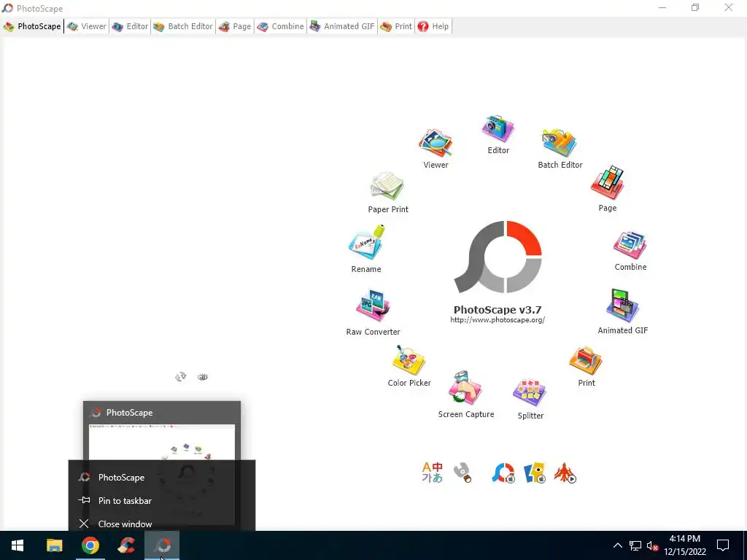This screenshot has height=560, width=747.
Task: Click the blue-red PhotoScape for Mac icon
Action: [x=503, y=472]
